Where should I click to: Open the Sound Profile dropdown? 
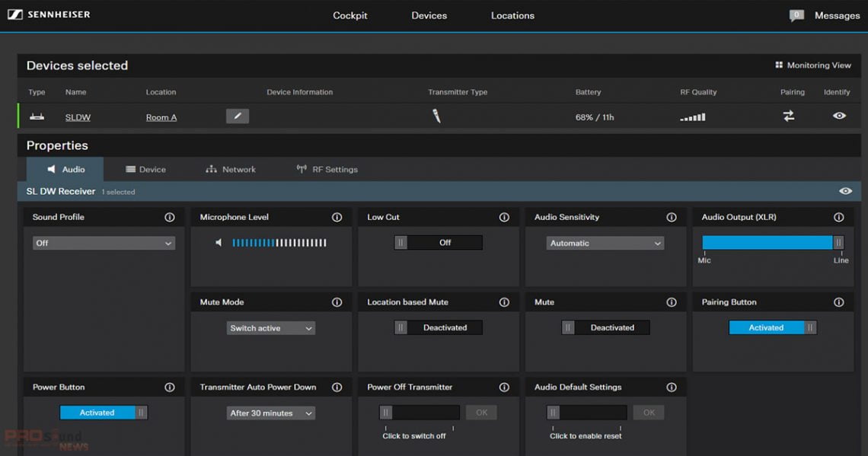pos(104,244)
